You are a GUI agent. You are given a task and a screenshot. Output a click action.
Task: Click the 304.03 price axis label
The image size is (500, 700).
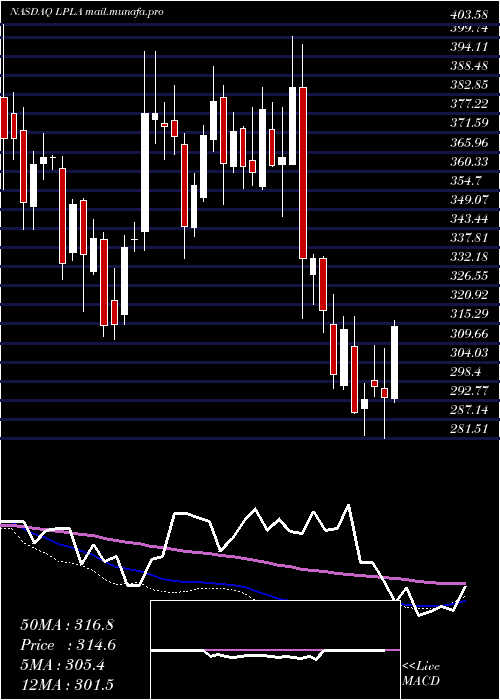[x=469, y=353]
